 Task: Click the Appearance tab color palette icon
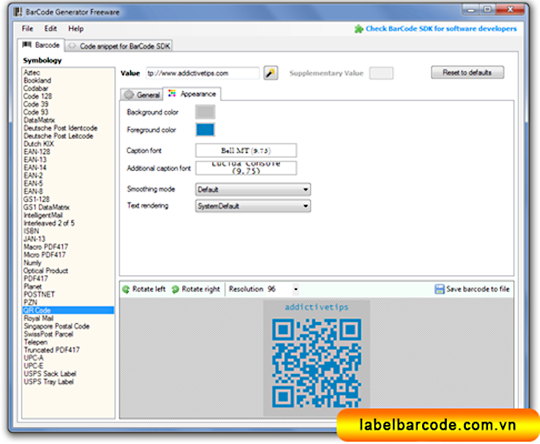pos(172,93)
